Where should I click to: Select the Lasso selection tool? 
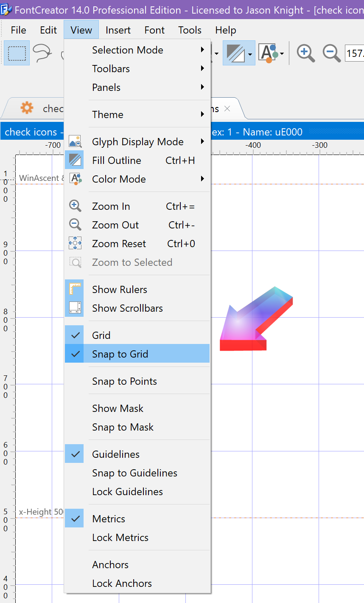tap(42, 53)
